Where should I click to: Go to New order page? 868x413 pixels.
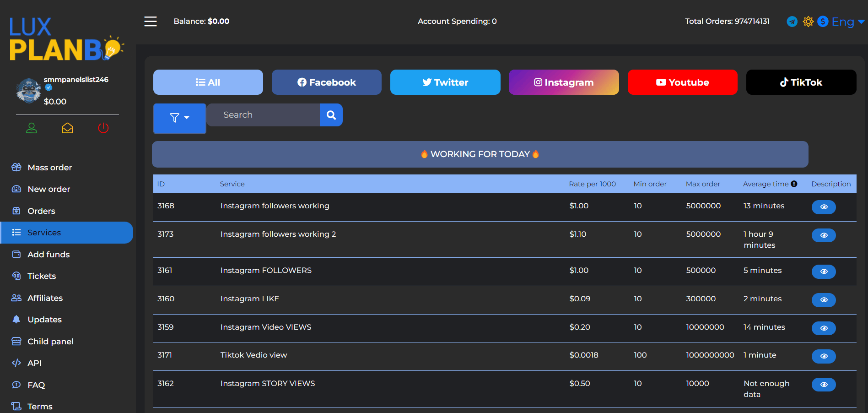(49, 189)
